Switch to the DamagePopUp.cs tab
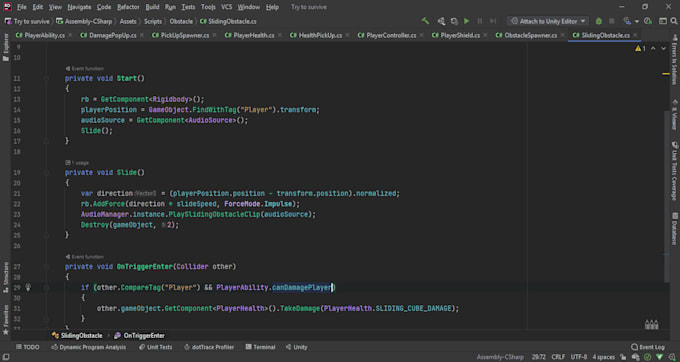Image resolution: width=680 pixels, height=362 pixels. pyautogui.click(x=113, y=36)
